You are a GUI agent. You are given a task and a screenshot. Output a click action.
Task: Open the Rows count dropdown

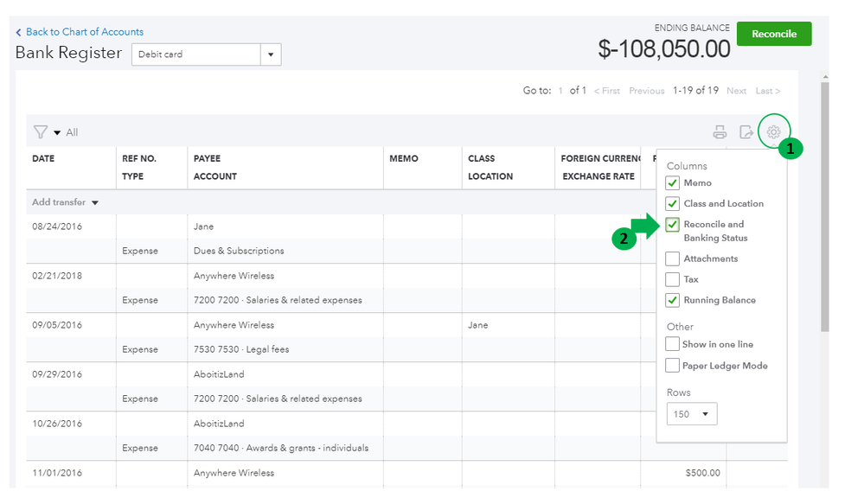pos(692,414)
